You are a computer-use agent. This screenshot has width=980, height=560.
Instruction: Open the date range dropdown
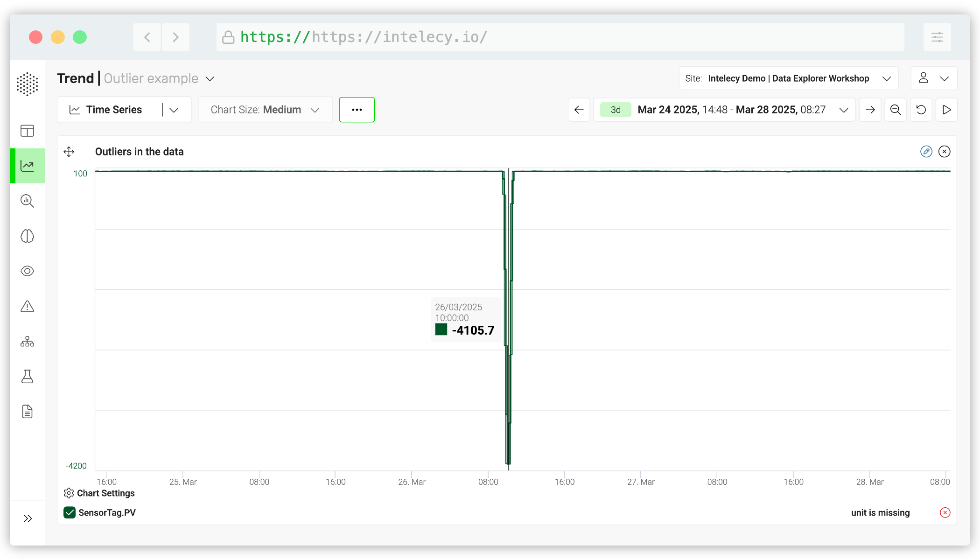click(x=843, y=110)
